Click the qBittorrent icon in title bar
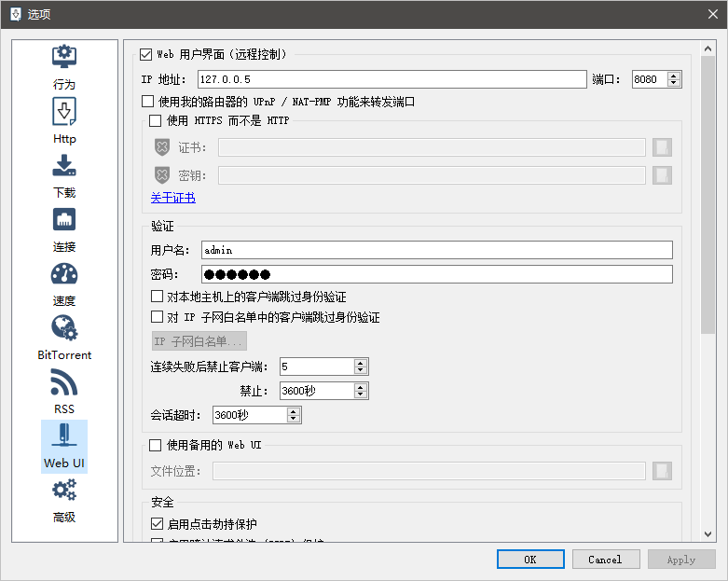 (15, 14)
